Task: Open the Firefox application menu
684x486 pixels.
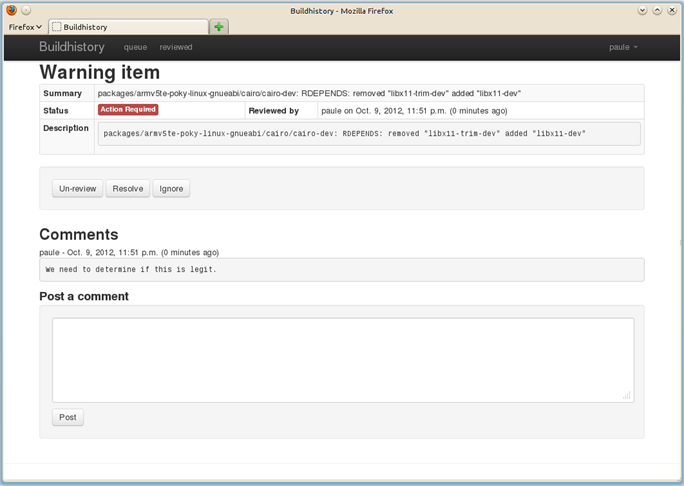Action: (x=25, y=27)
